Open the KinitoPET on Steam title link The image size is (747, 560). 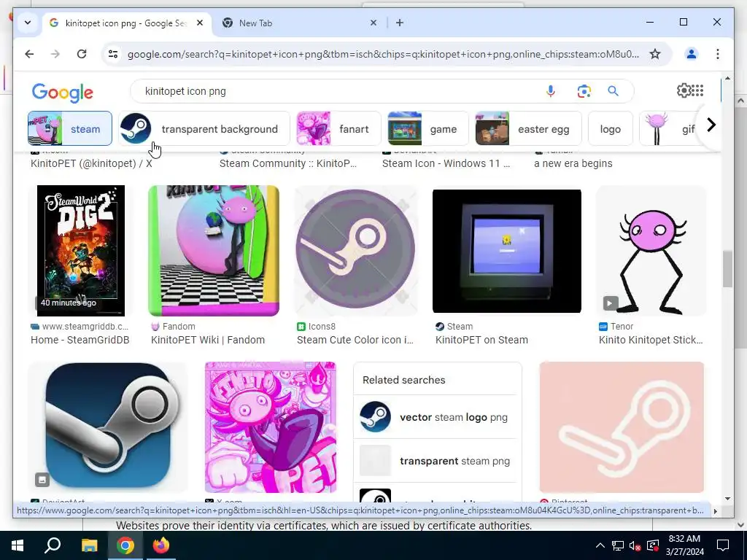(481, 340)
